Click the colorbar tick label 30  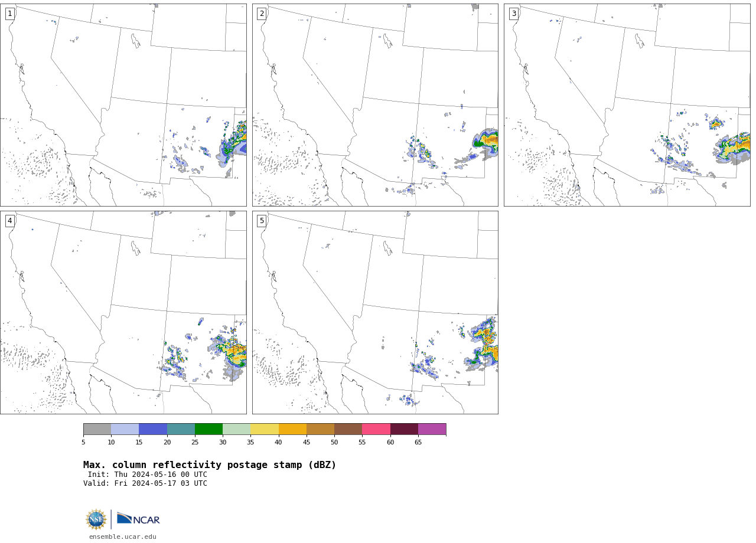[x=223, y=443]
